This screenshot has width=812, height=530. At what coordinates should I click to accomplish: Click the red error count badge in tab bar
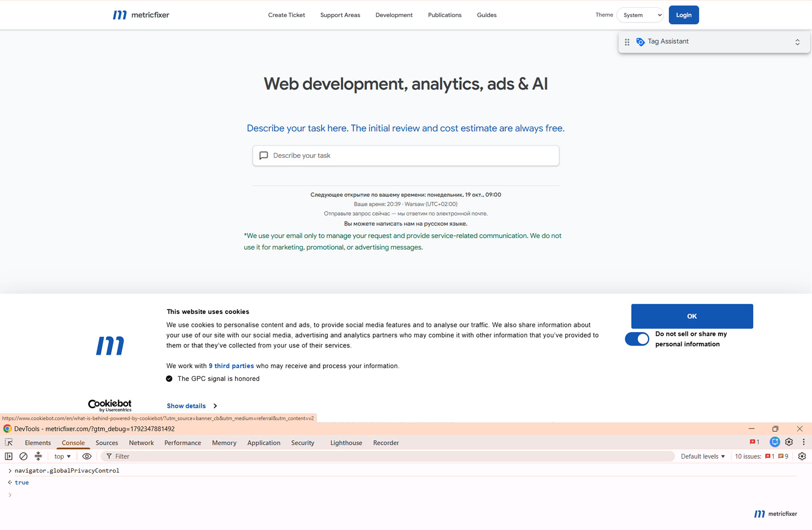pyautogui.click(x=754, y=442)
